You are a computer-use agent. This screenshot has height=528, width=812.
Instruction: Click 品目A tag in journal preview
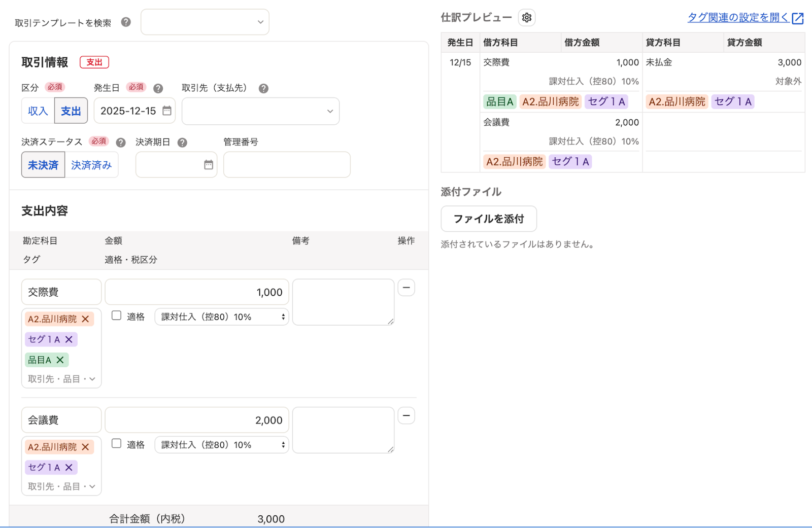500,101
